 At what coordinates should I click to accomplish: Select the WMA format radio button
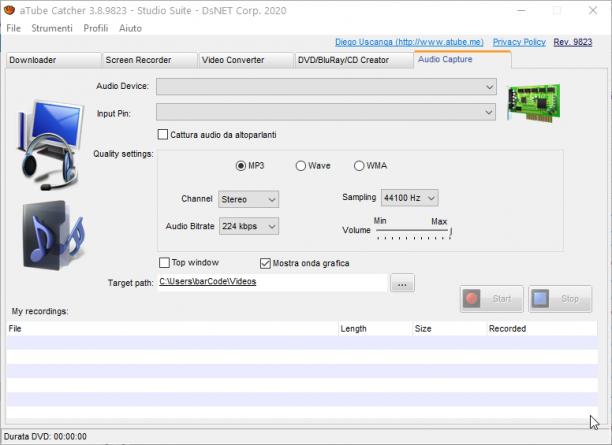tap(359, 166)
